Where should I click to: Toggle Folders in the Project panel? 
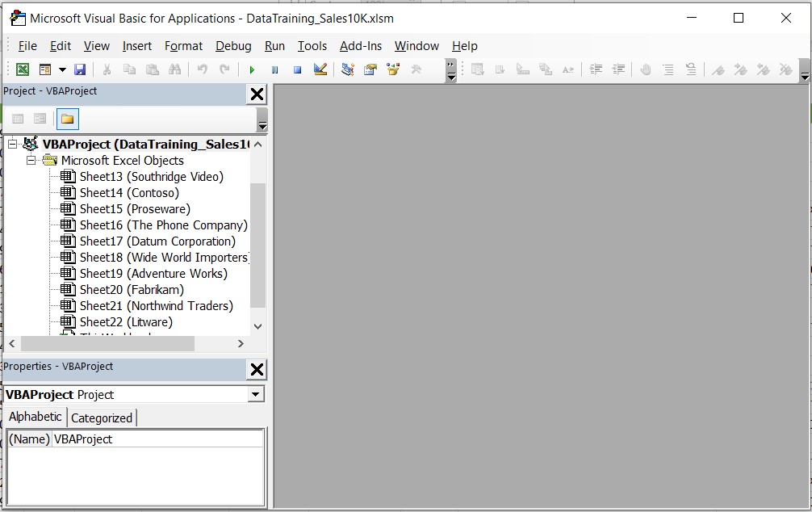67,119
